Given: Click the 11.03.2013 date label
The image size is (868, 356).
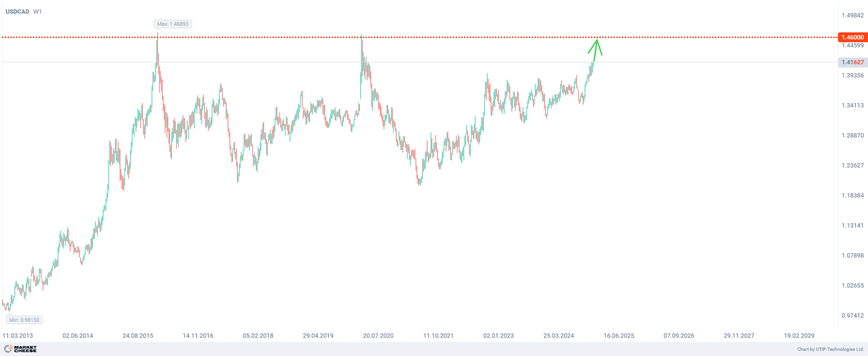Looking at the screenshot, I should pyautogui.click(x=18, y=336).
